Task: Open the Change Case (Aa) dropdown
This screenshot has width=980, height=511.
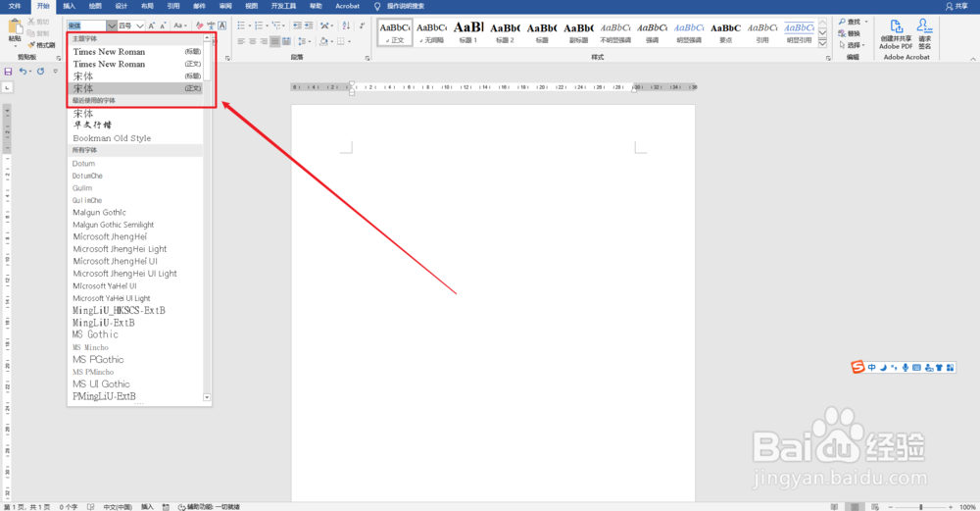Action: pyautogui.click(x=180, y=26)
